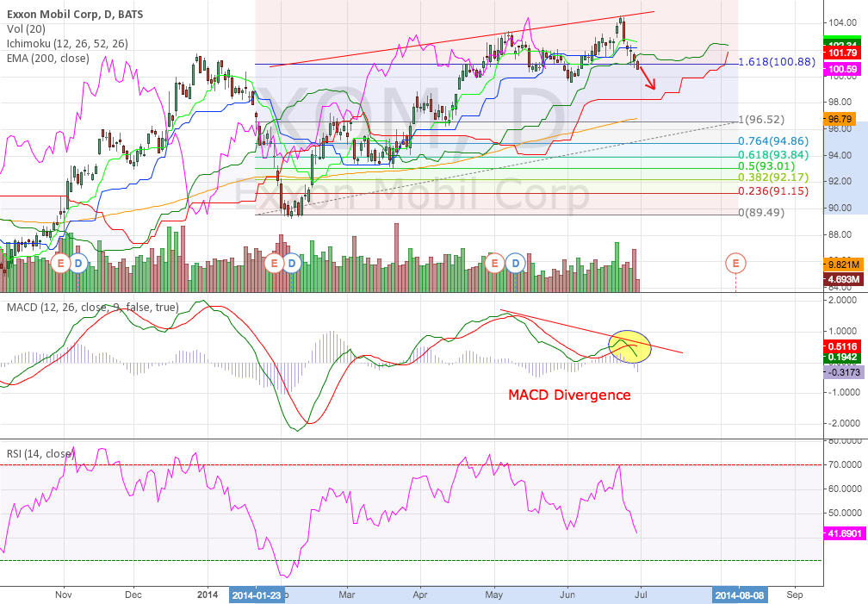Click the red 101.79 price tag
Screen dimensions: 868x604
pos(842,53)
